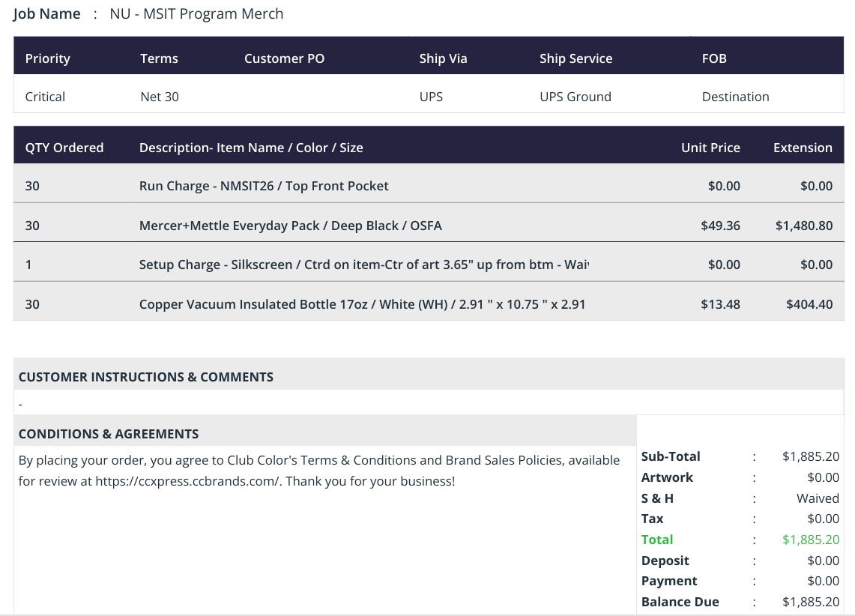Click the 'Unit Price' column header
Image resolution: width=855 pixels, height=616 pixels.
[x=710, y=148]
